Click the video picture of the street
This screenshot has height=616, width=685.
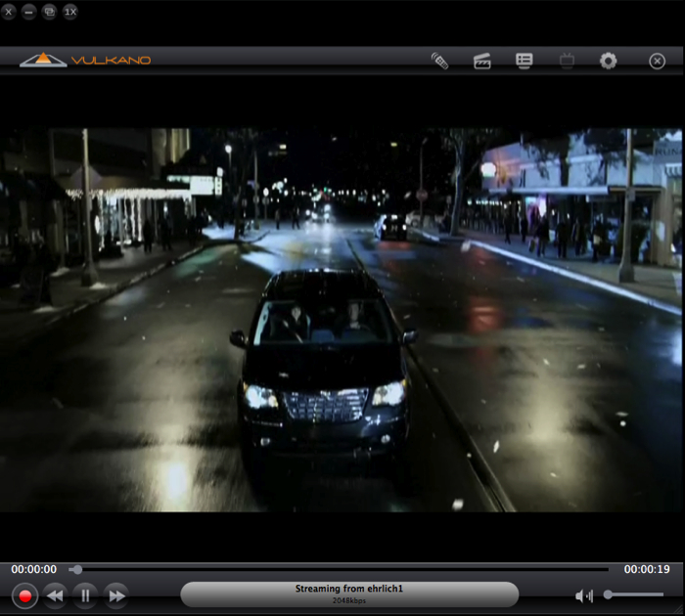tap(341, 320)
